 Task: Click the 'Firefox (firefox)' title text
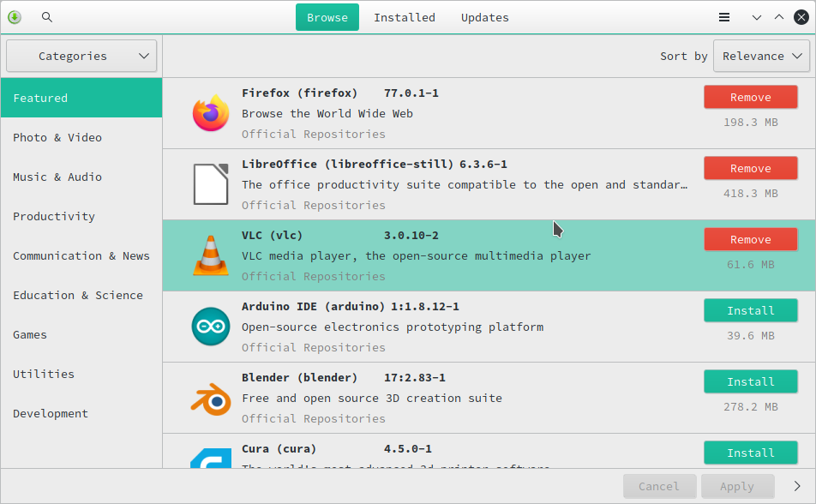(300, 93)
